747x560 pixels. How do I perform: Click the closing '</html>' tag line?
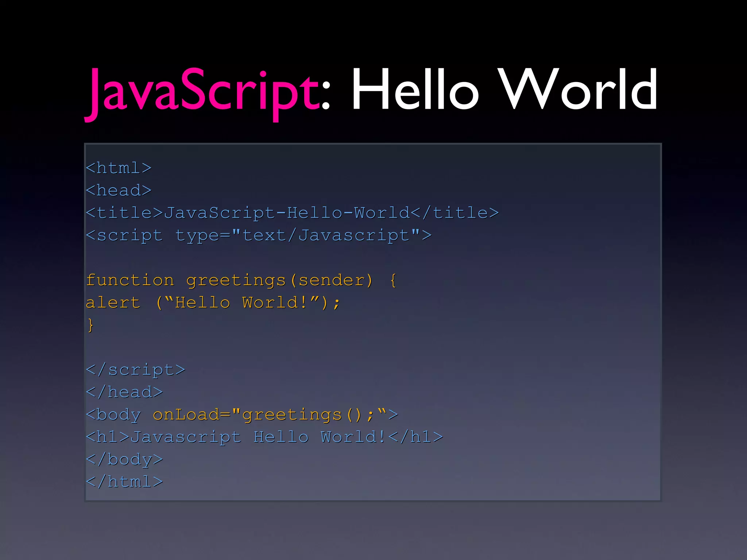(x=124, y=482)
